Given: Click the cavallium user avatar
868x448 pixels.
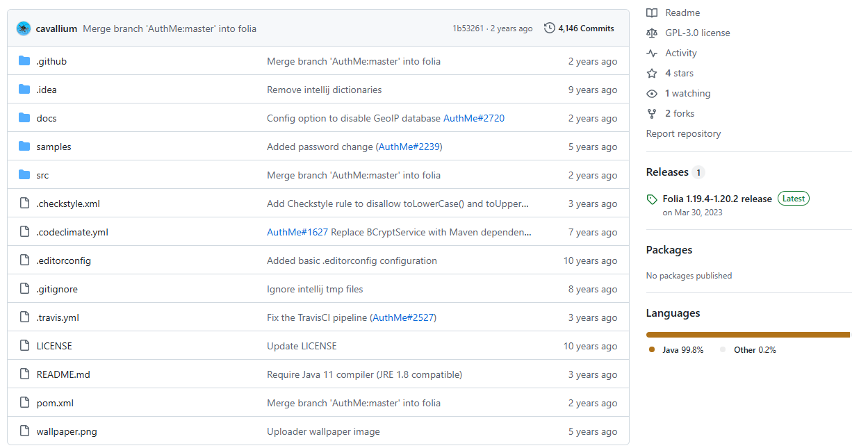Looking at the screenshot, I should (24, 28).
